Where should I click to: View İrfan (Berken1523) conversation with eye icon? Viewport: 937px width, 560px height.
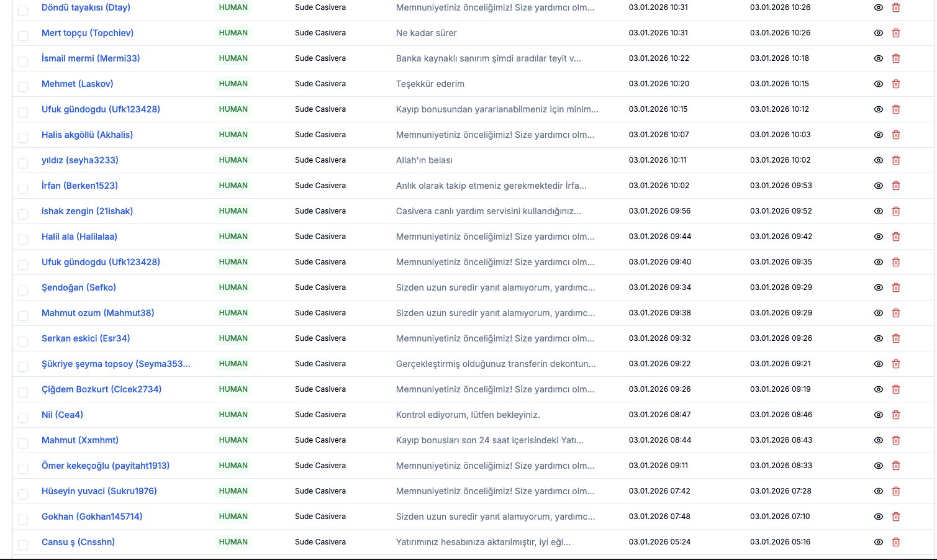[878, 186]
